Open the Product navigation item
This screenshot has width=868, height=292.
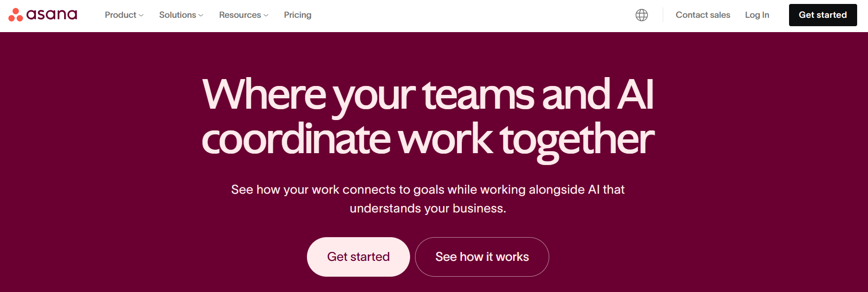click(x=124, y=15)
